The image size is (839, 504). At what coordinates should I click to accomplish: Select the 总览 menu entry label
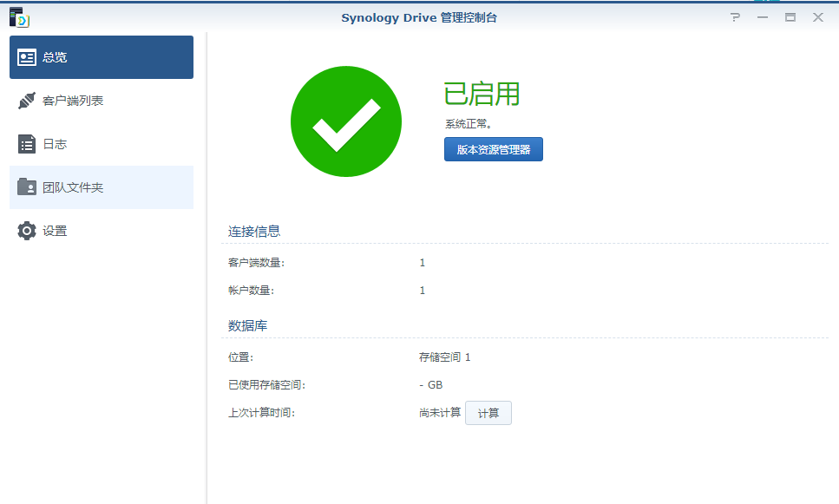click(56, 57)
